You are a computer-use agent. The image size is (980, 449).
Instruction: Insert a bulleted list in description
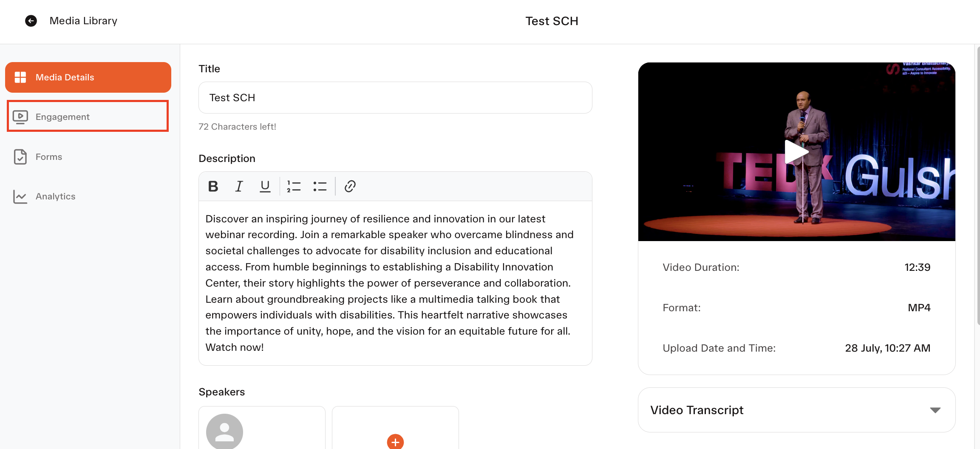(x=320, y=186)
